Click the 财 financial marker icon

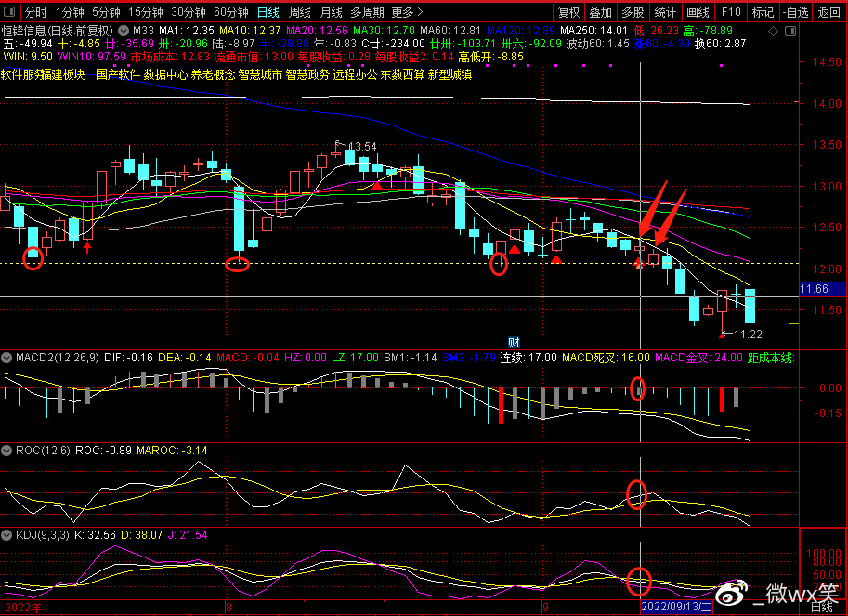pos(513,341)
